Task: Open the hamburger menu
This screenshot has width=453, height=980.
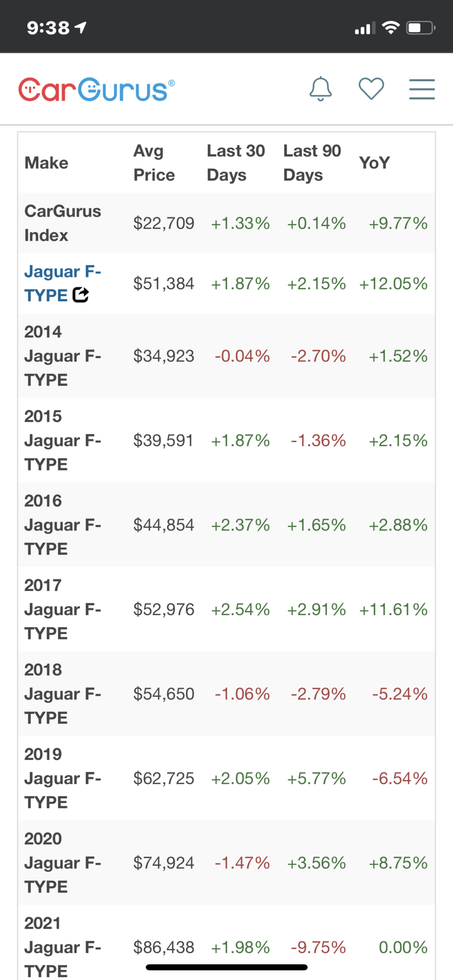Action: click(x=422, y=89)
